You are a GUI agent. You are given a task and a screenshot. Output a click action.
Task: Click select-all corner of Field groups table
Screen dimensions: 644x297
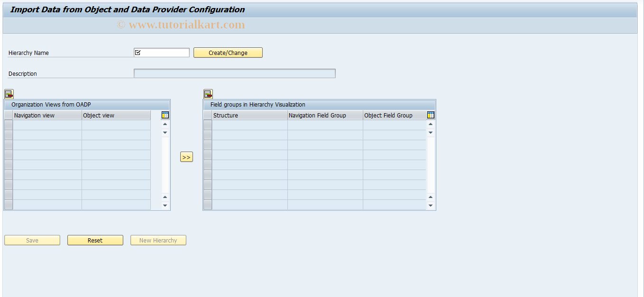[x=208, y=115]
